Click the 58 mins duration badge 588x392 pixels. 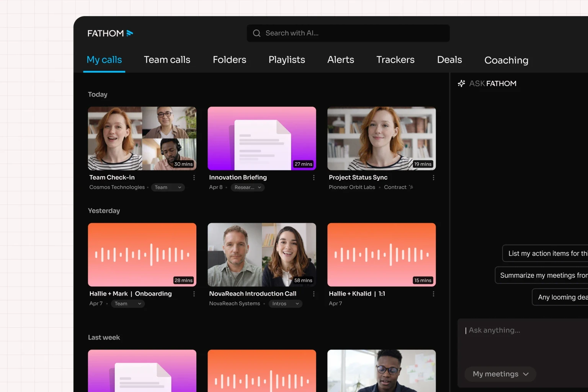tap(303, 281)
